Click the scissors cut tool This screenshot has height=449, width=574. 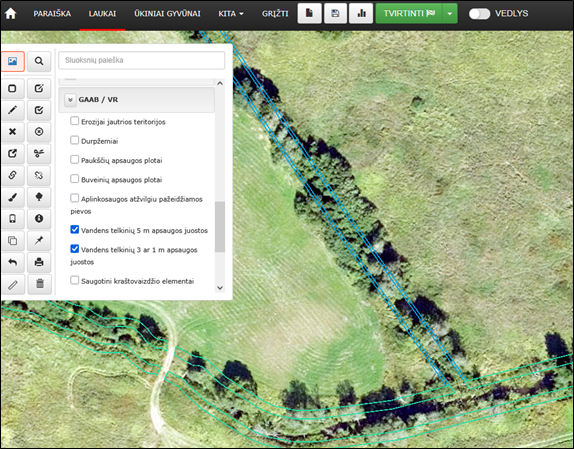pyautogui.click(x=39, y=153)
